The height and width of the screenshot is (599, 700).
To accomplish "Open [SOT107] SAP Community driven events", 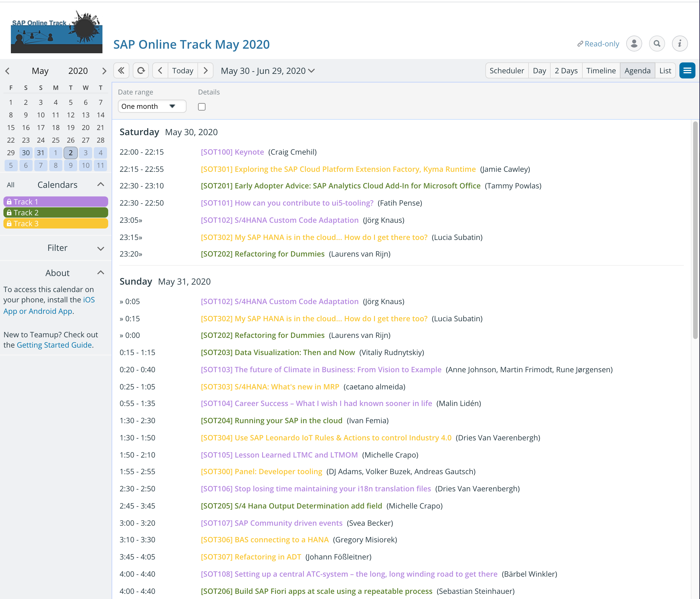I will (272, 523).
